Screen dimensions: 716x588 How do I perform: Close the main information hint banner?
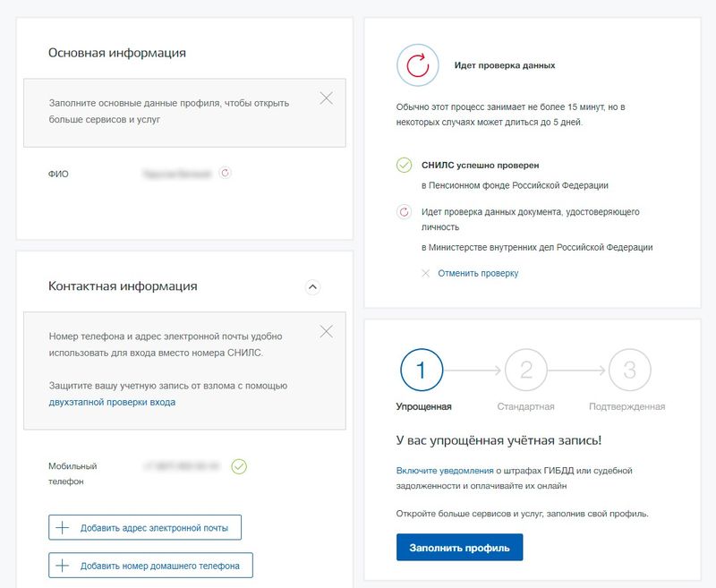pyautogui.click(x=327, y=98)
